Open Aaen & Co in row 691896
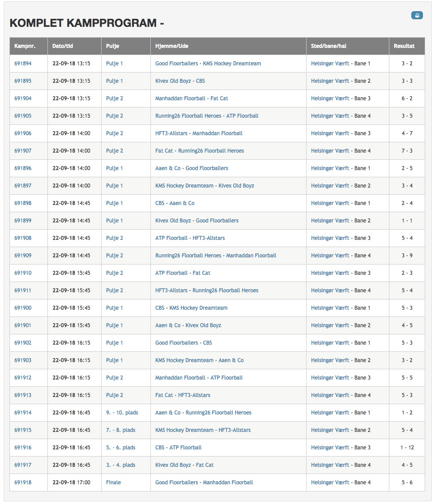 click(168, 168)
